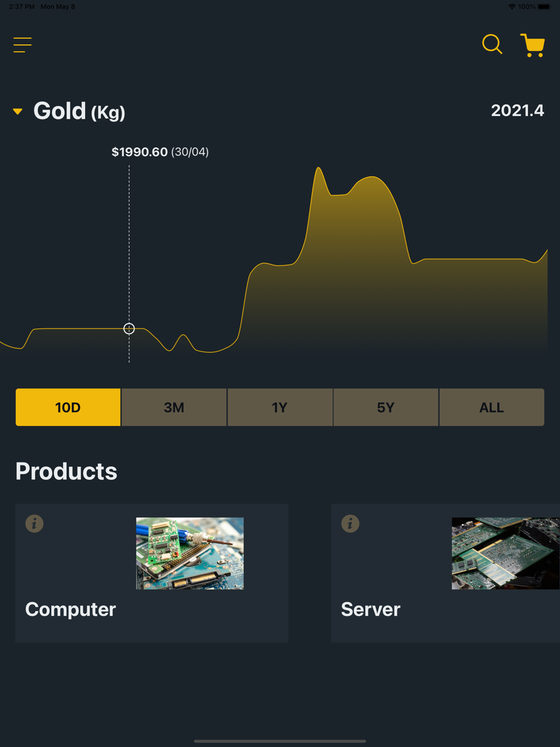Screen dimensions: 560x747
Task: Tap the Gold (Kg) title
Action: [x=79, y=111]
